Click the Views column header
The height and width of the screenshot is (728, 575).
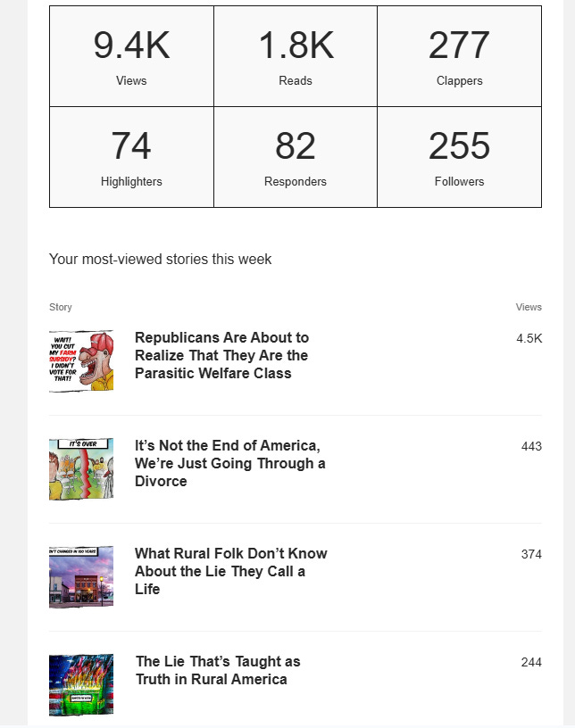point(529,307)
